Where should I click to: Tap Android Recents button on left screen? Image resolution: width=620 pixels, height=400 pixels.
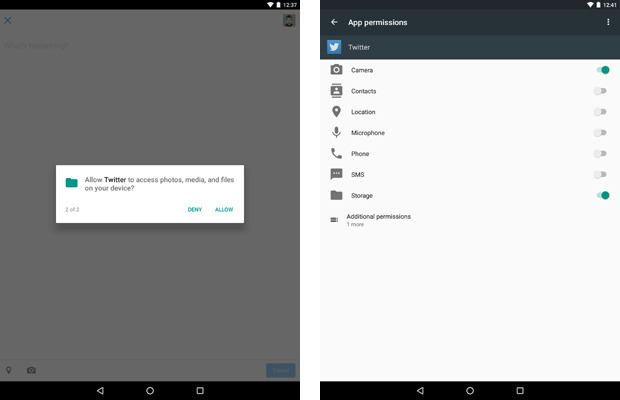click(200, 391)
